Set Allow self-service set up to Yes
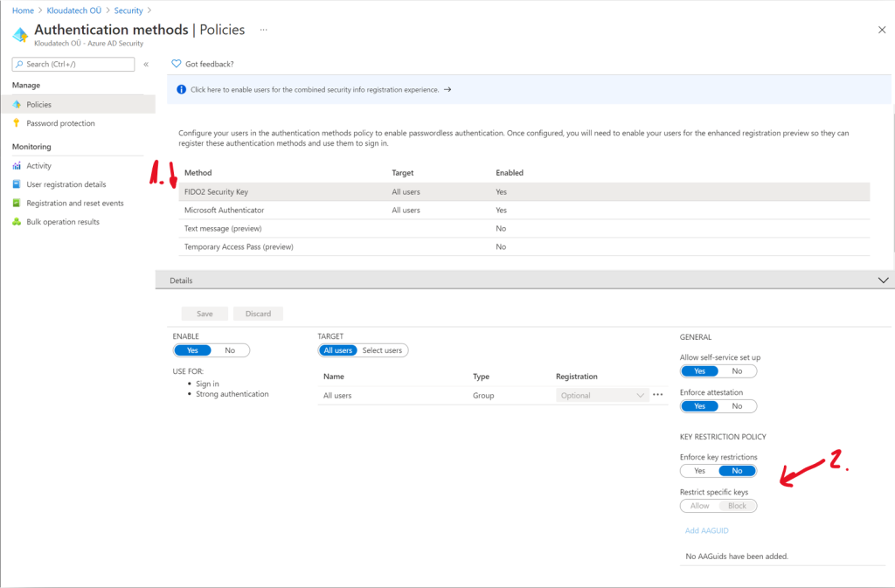This screenshot has height=588, width=895. coord(700,371)
